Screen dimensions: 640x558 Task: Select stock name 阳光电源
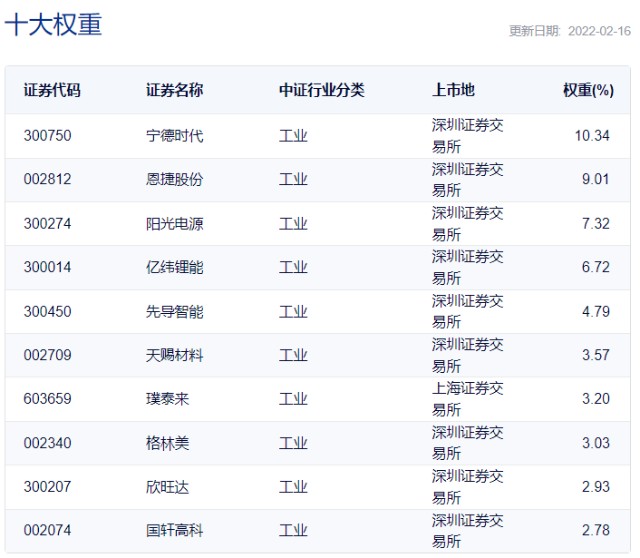pos(175,224)
